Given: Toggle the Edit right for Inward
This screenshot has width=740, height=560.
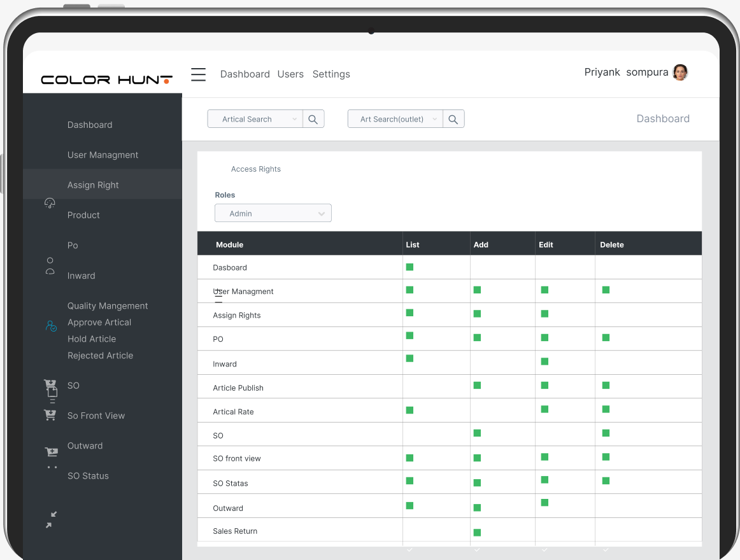Looking at the screenshot, I should pyautogui.click(x=544, y=361).
